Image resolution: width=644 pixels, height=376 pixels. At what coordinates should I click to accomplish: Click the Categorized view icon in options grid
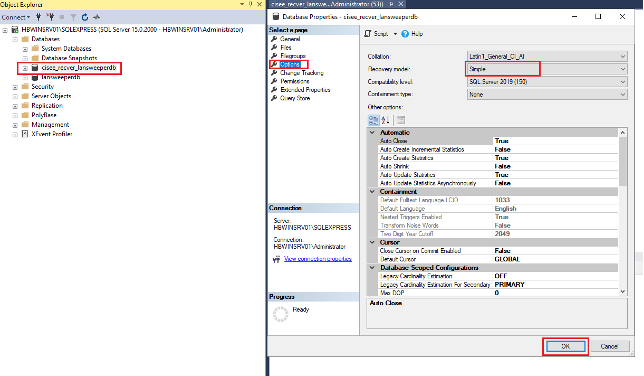[x=373, y=120]
